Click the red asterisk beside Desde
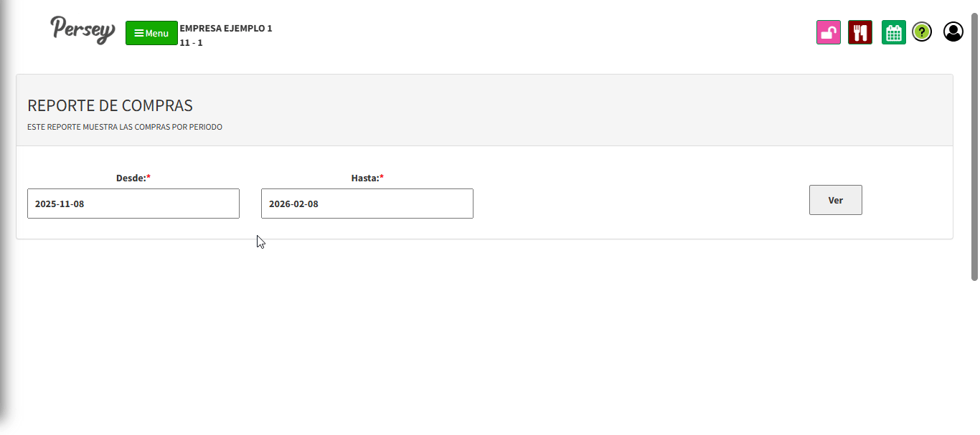 149,177
